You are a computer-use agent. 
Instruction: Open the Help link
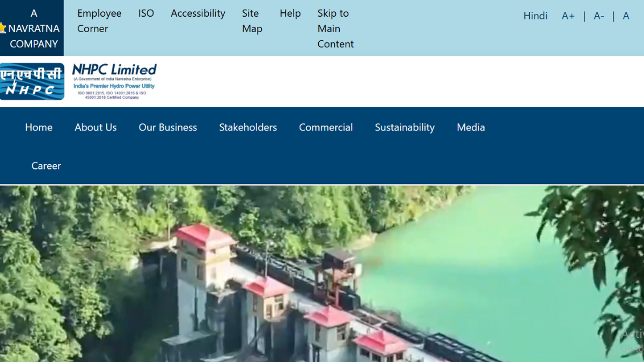pos(290,13)
